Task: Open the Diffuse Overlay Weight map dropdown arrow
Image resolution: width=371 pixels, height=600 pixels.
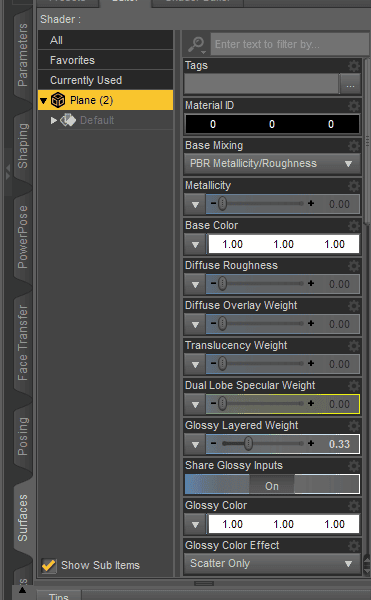Action: [195, 324]
